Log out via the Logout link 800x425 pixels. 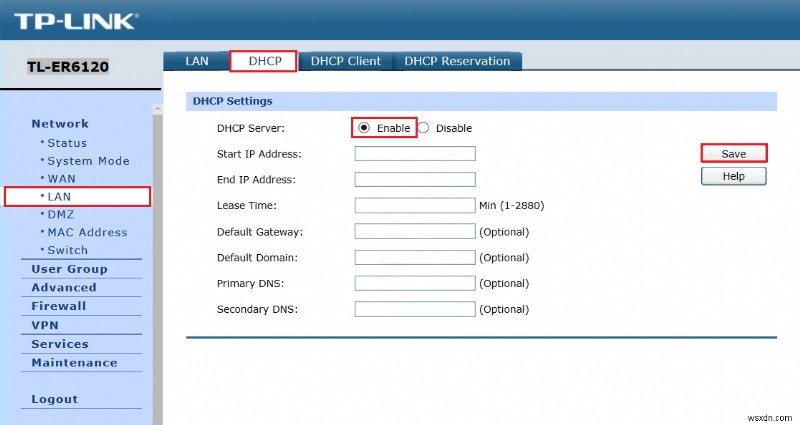pyautogui.click(x=55, y=399)
